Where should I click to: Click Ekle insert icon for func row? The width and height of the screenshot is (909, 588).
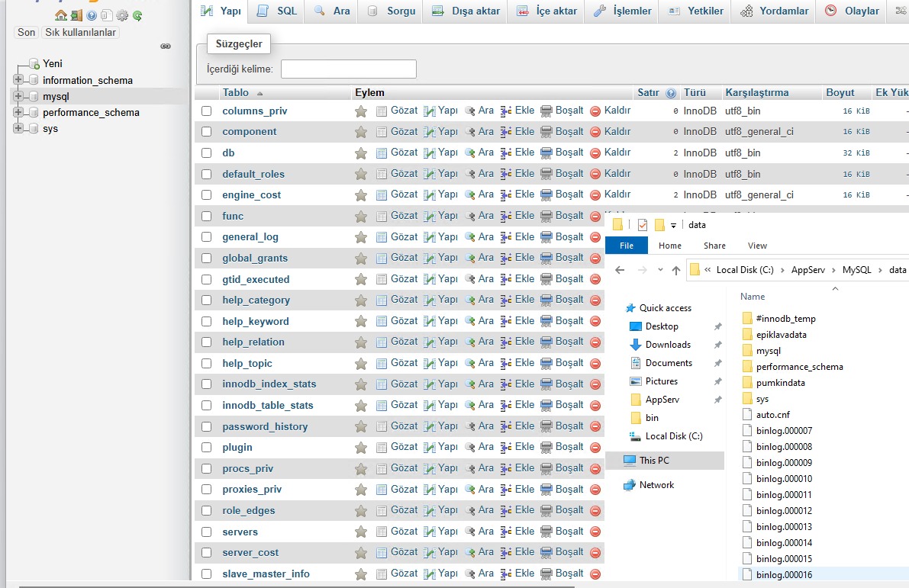[506, 216]
